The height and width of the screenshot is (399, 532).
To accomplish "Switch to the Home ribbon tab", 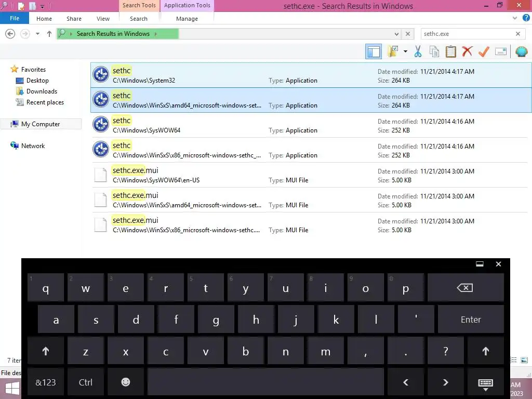I will 44,19.
